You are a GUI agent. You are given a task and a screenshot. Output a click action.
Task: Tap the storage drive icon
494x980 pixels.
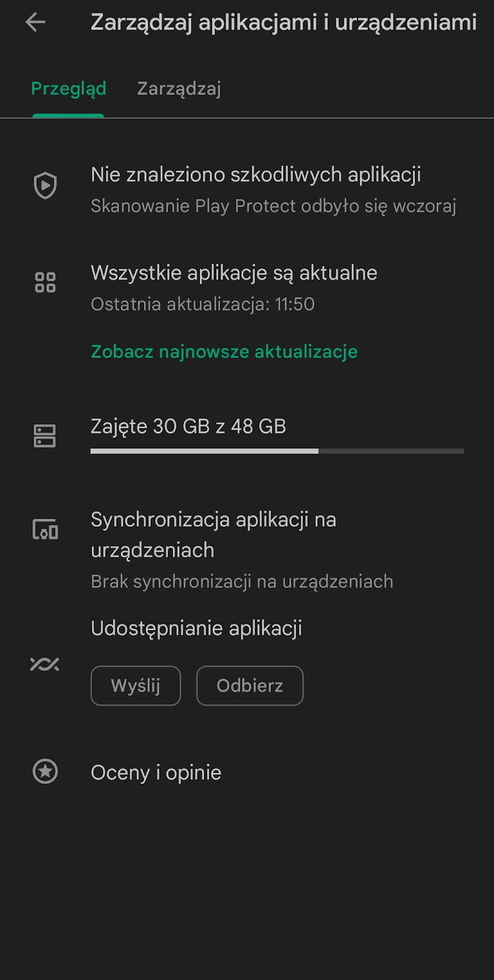tap(45, 436)
